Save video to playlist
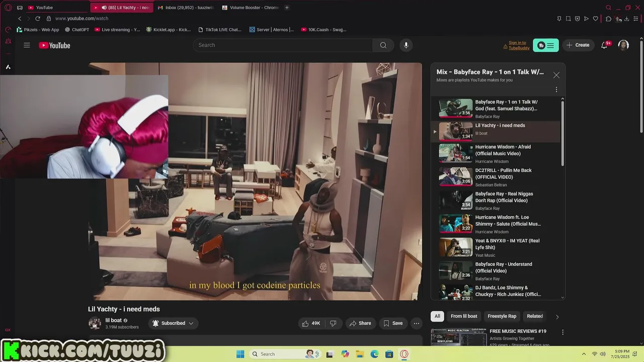Screen dimensions: 644x362 pyautogui.click(x=393, y=323)
